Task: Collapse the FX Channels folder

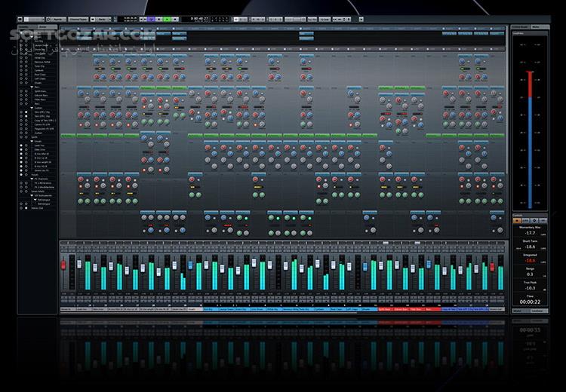Action: [x=32, y=179]
